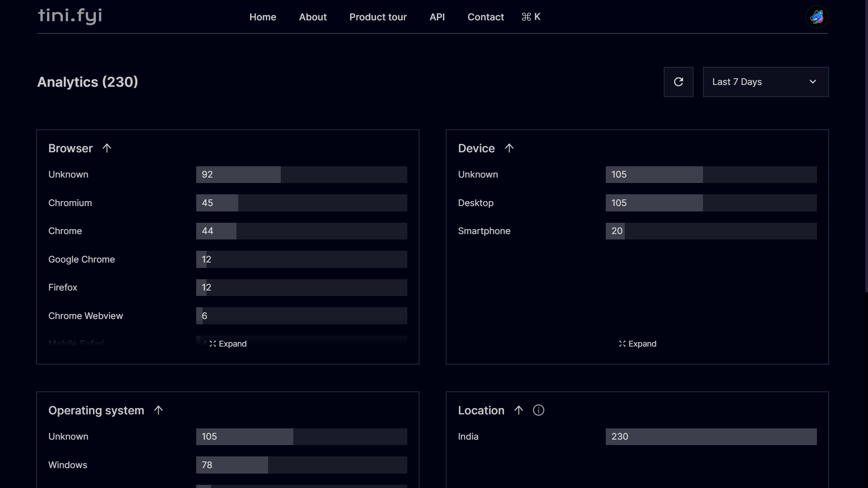Click the Chrome Webview bar showing 6
Screen dimensions: 868x488
(302, 316)
